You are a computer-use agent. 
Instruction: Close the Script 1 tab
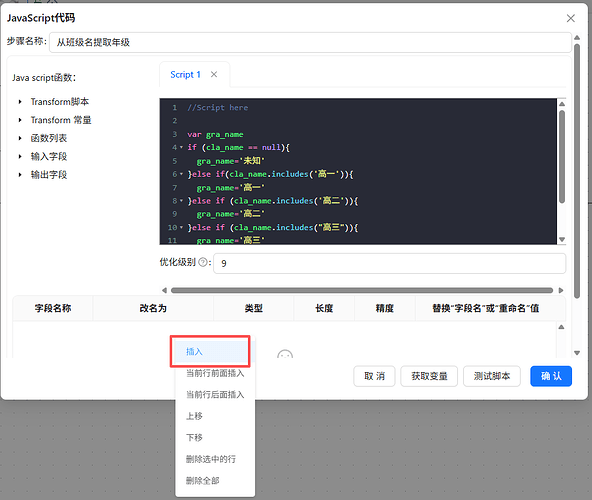pos(214,74)
